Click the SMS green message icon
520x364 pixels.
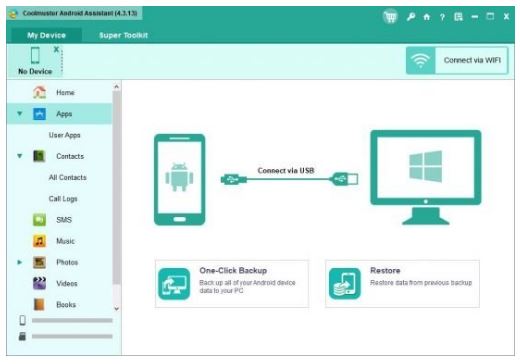[39, 220]
